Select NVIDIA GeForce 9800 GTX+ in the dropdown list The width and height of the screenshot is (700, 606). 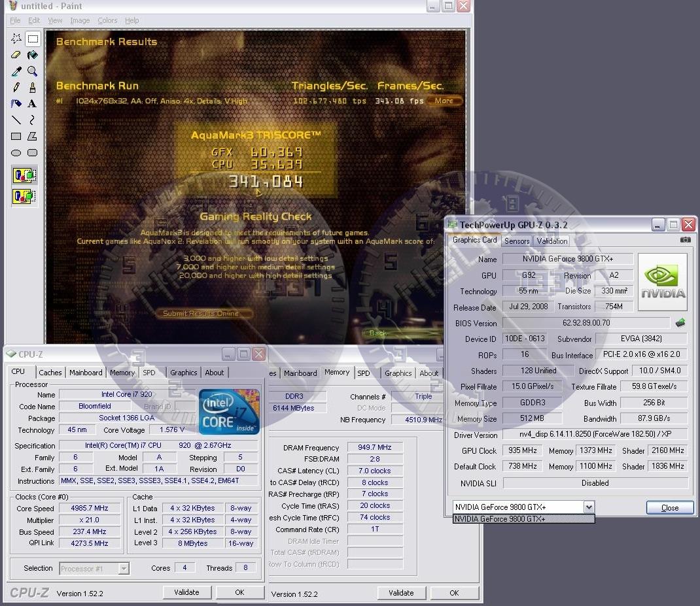[523, 519]
